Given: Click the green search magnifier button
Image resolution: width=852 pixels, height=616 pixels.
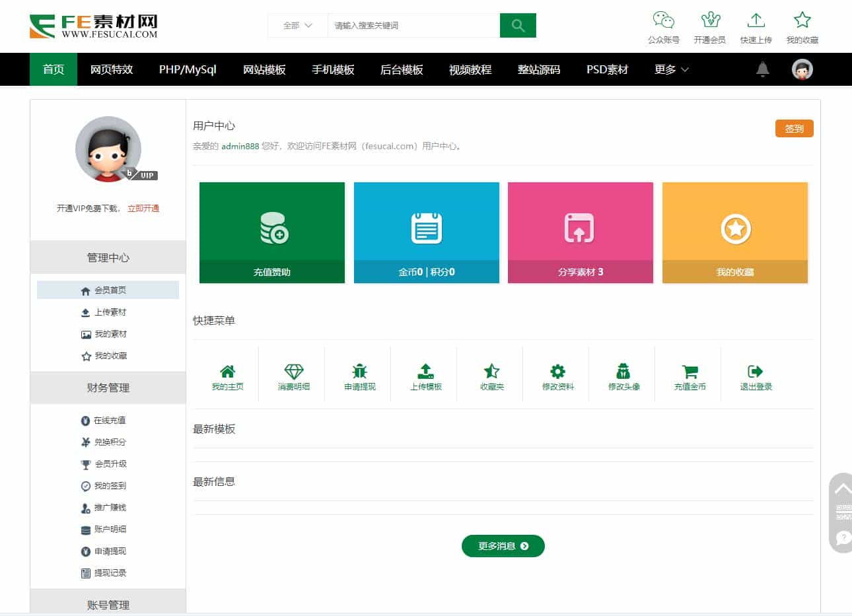Looking at the screenshot, I should 518,25.
